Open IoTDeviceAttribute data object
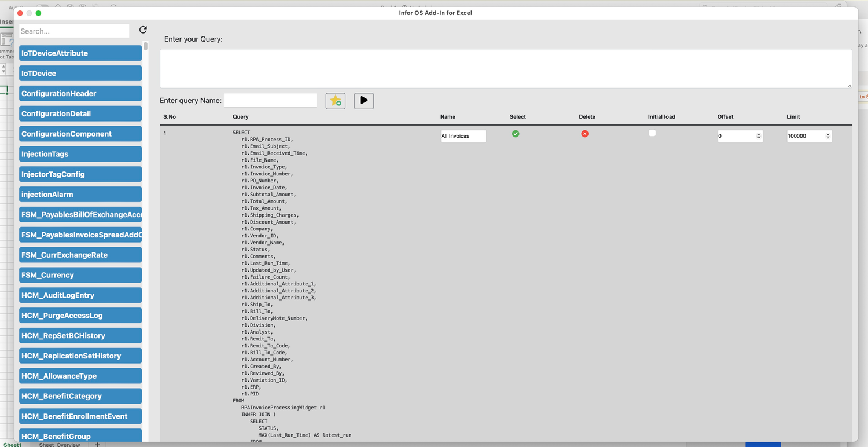868x447 pixels. [x=80, y=53]
